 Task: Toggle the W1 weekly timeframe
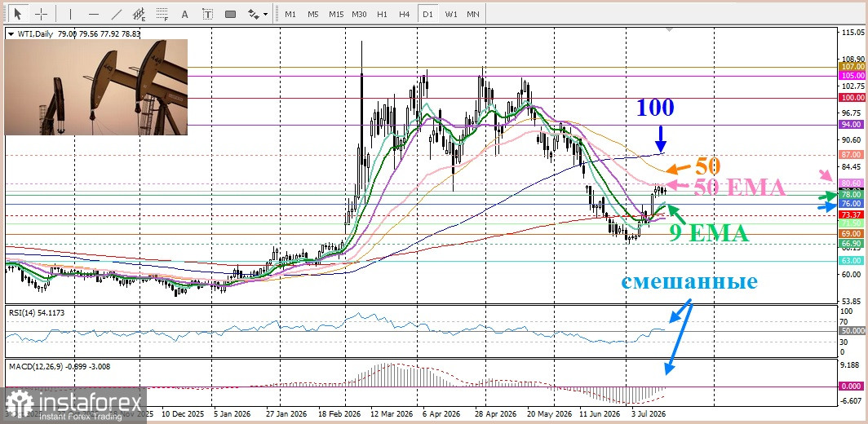pyautogui.click(x=451, y=13)
